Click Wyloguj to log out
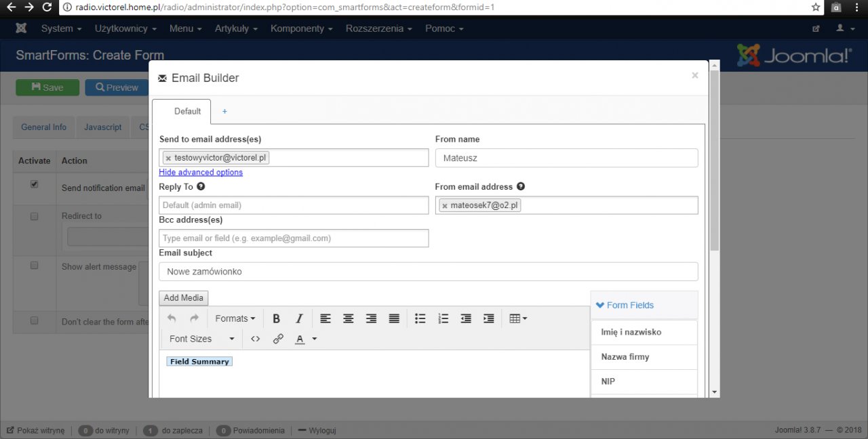 (317, 430)
